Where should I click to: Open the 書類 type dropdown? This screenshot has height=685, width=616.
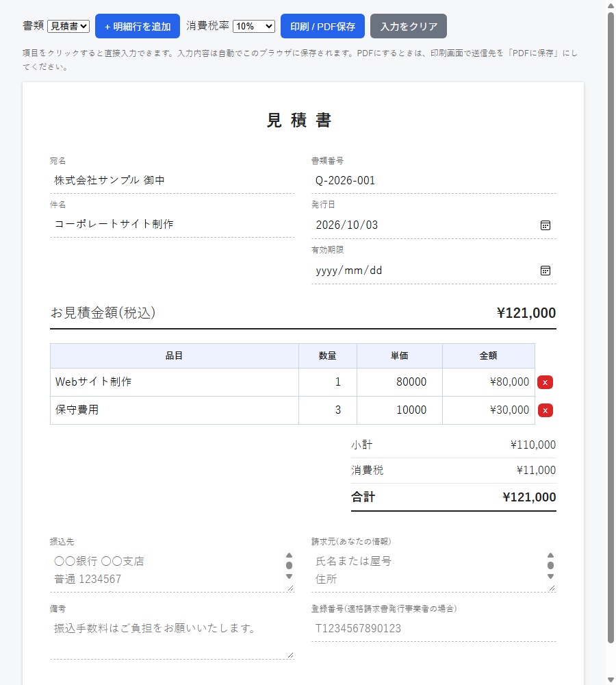[x=68, y=26]
